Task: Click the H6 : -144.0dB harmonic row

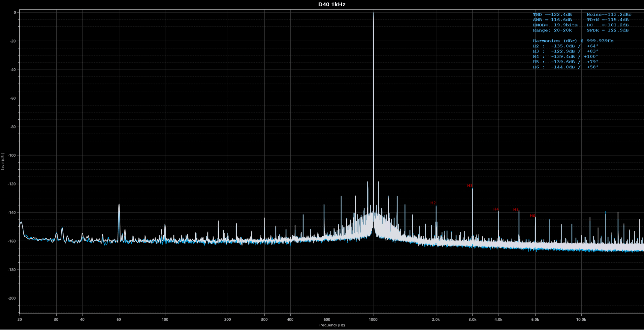Action: pyautogui.click(x=565, y=67)
